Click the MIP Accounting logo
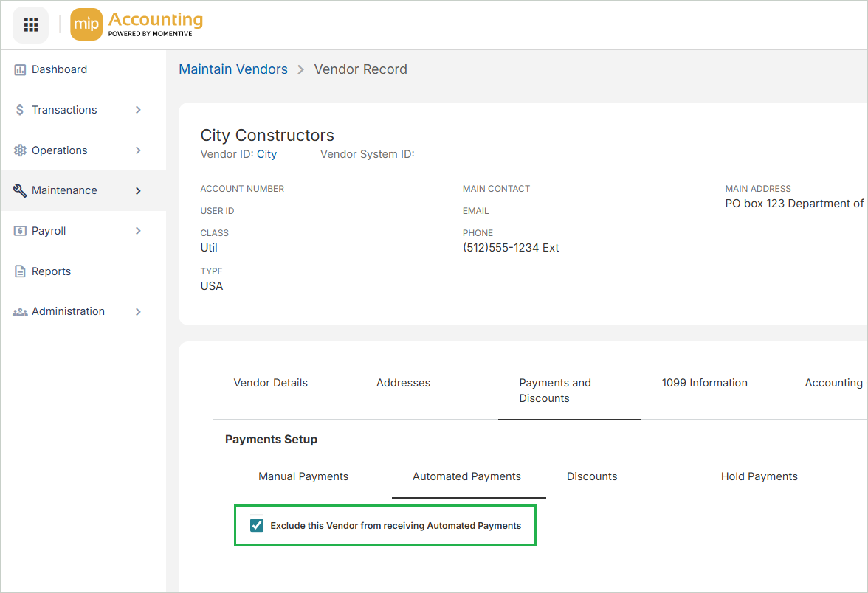This screenshot has width=868, height=593. click(137, 25)
